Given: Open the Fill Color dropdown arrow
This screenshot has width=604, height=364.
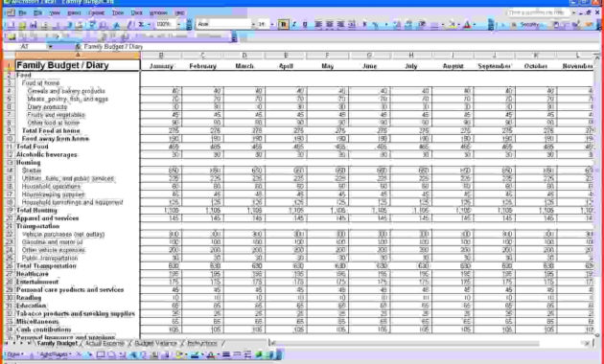Looking at the screenshot, I should (x=459, y=25).
